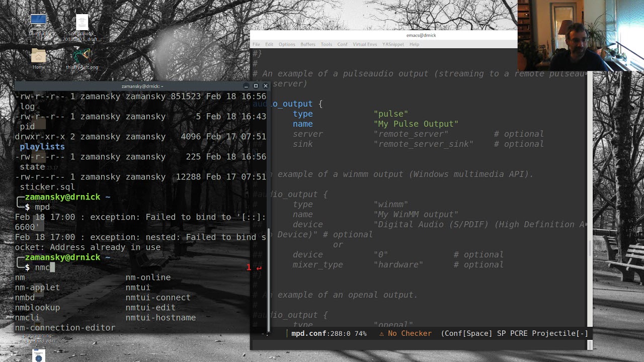Click the 74% buffer position indicator

(x=360, y=333)
